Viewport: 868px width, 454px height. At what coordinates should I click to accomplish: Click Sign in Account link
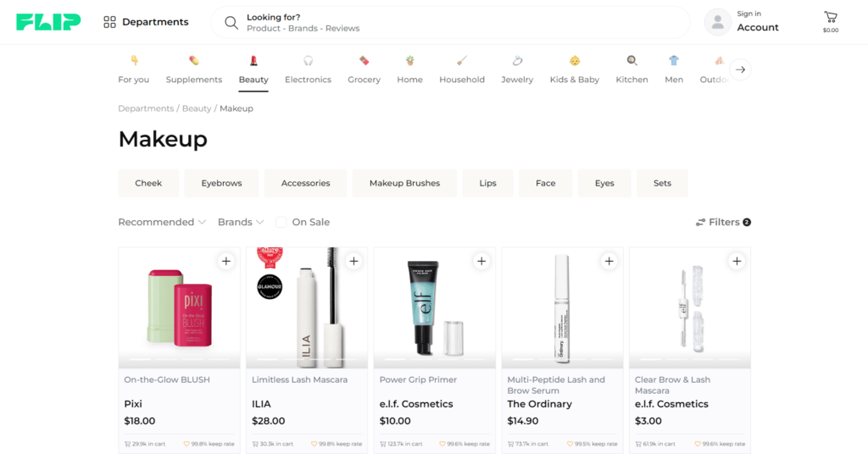pos(757,21)
